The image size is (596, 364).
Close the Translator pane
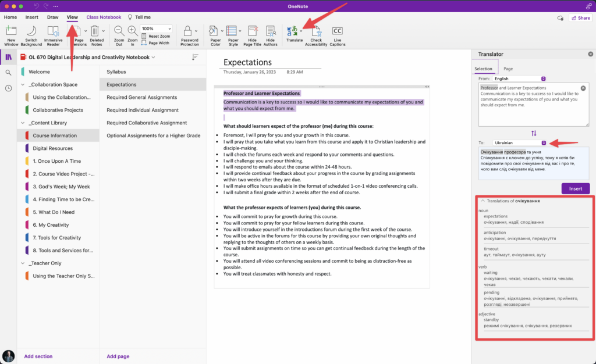(590, 54)
